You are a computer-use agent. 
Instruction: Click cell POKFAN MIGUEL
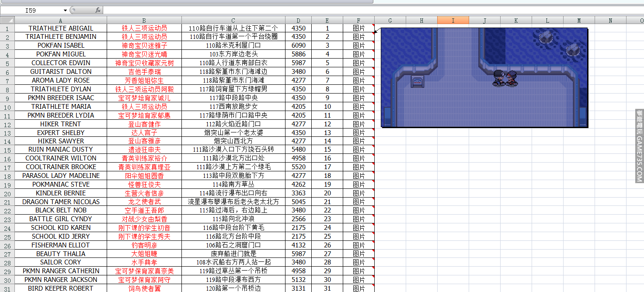61,54
